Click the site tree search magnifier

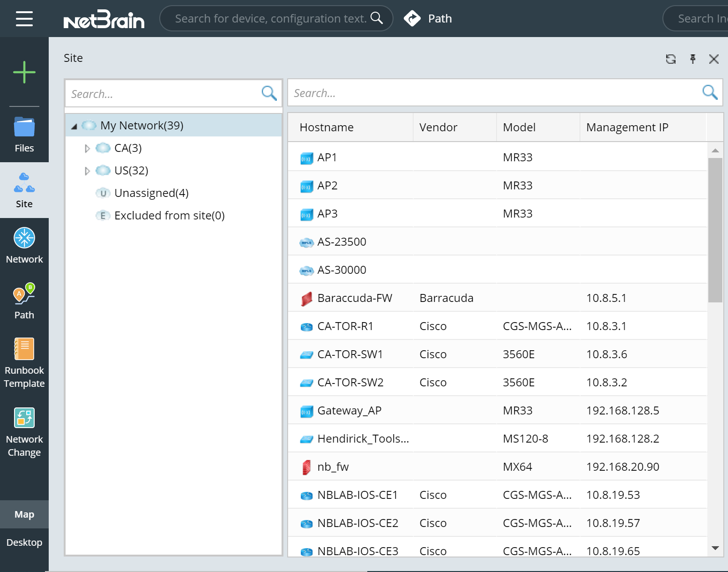pos(269,93)
